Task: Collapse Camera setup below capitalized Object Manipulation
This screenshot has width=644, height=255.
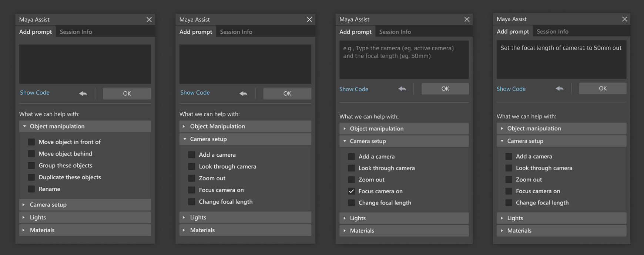Action: point(245,139)
